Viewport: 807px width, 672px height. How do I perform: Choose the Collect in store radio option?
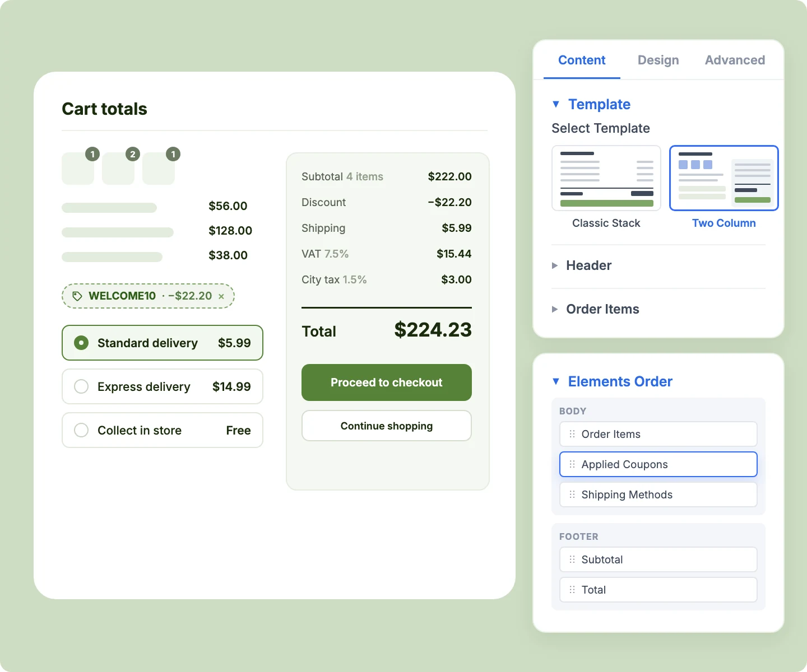[81, 430]
